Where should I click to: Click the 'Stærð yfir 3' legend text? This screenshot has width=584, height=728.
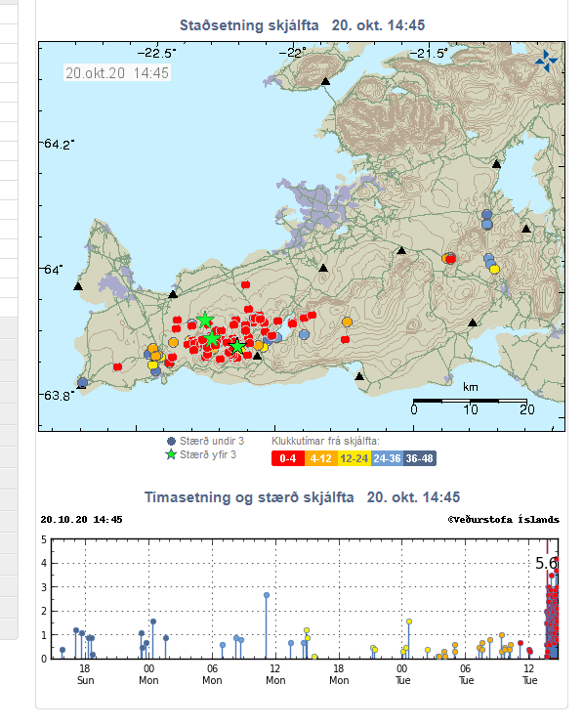208,455
